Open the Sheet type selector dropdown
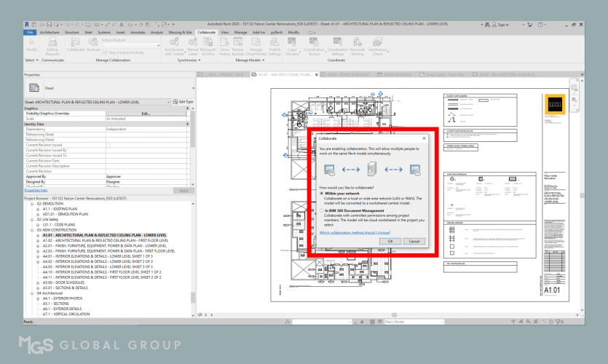Viewport: 608px width, 364px height. [x=192, y=88]
